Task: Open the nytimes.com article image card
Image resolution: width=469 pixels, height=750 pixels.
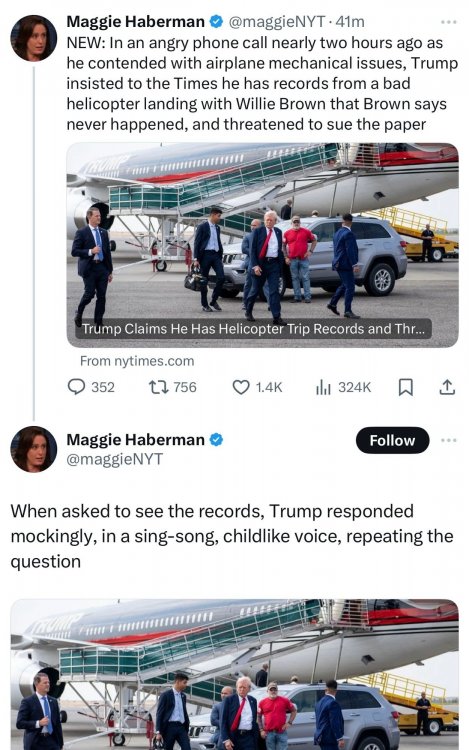Action: 262,245
